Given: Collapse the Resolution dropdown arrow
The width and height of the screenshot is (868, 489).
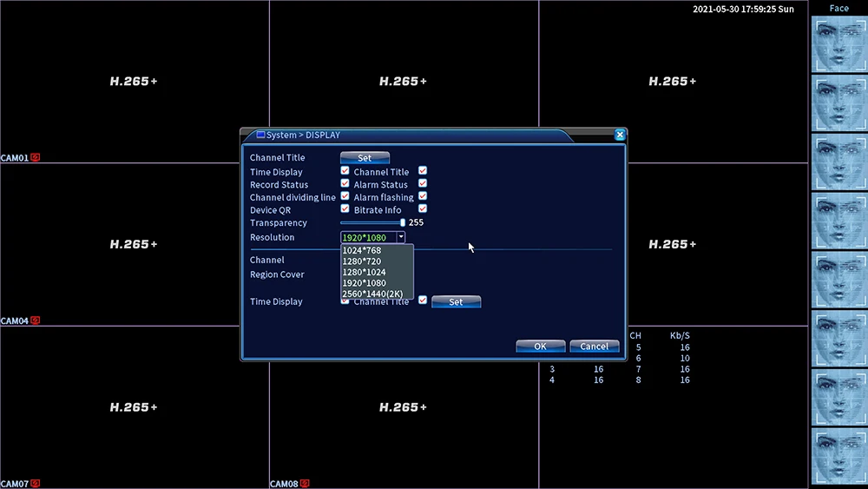Looking at the screenshot, I should [401, 237].
